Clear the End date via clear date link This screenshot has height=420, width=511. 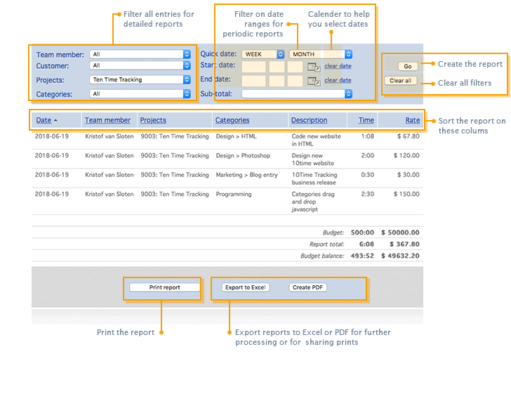[338, 80]
